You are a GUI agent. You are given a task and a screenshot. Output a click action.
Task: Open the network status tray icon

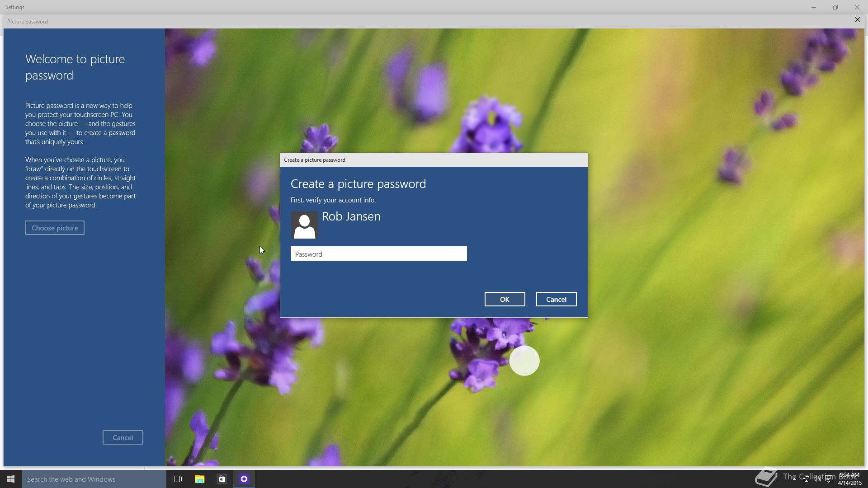[x=806, y=479]
